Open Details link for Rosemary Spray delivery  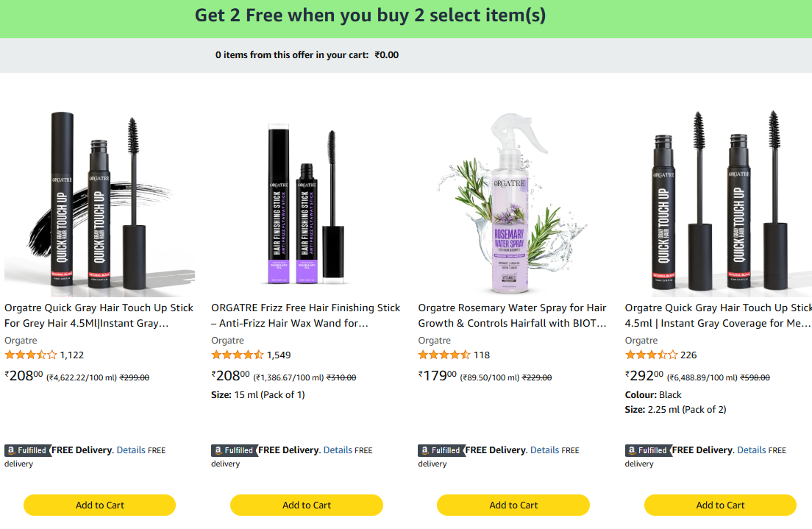[545, 450]
